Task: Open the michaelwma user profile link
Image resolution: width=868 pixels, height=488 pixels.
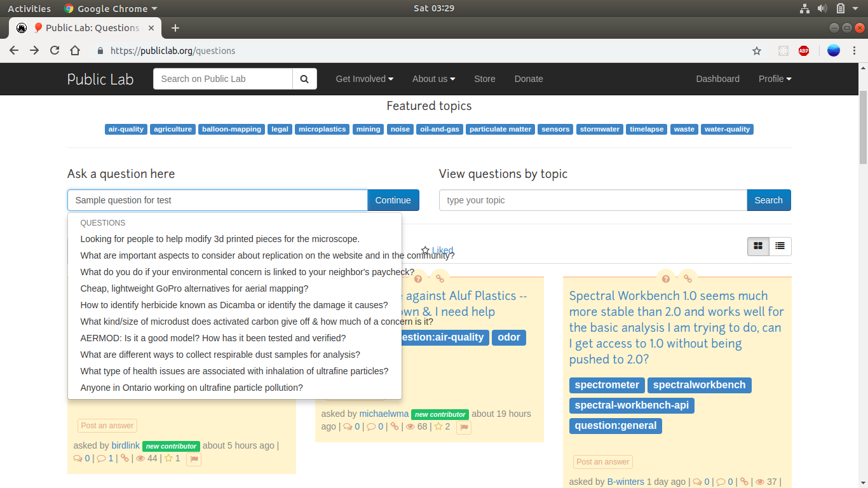Action: point(384,414)
